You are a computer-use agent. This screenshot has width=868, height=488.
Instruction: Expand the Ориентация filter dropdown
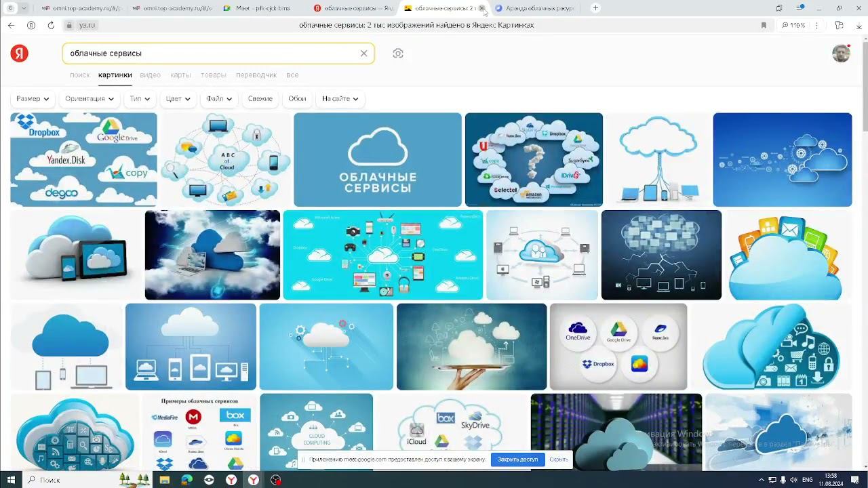[90, 99]
